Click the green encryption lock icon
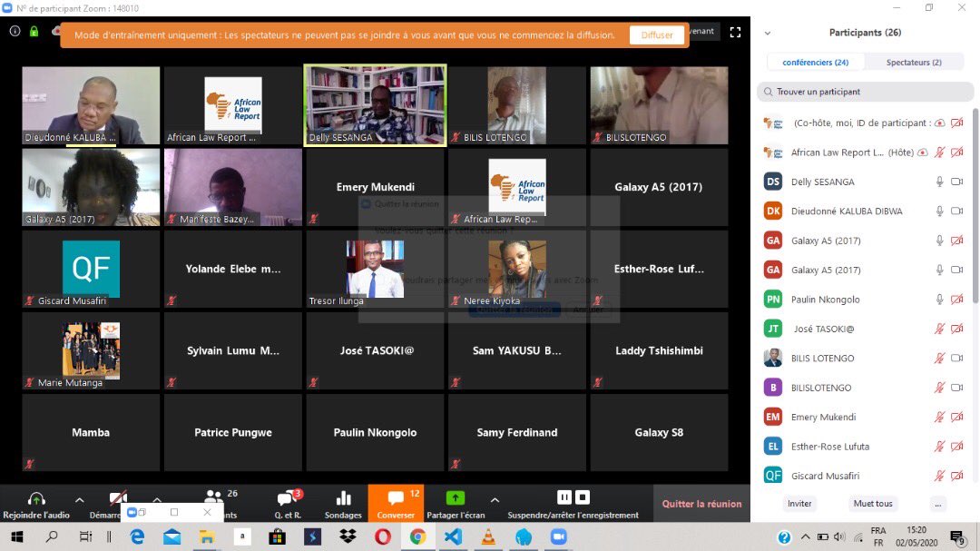The height and width of the screenshot is (551, 980). 34,31
